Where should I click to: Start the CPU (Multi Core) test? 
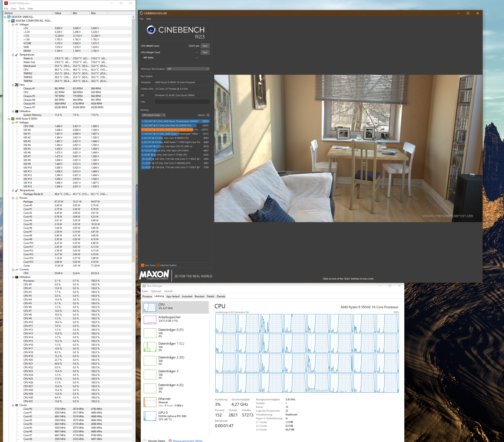click(205, 46)
